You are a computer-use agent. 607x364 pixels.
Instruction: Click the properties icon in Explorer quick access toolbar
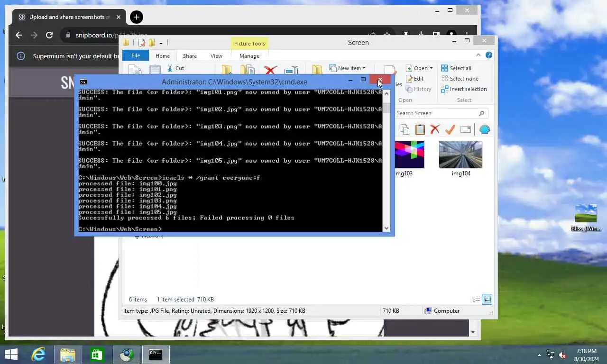coord(141,43)
